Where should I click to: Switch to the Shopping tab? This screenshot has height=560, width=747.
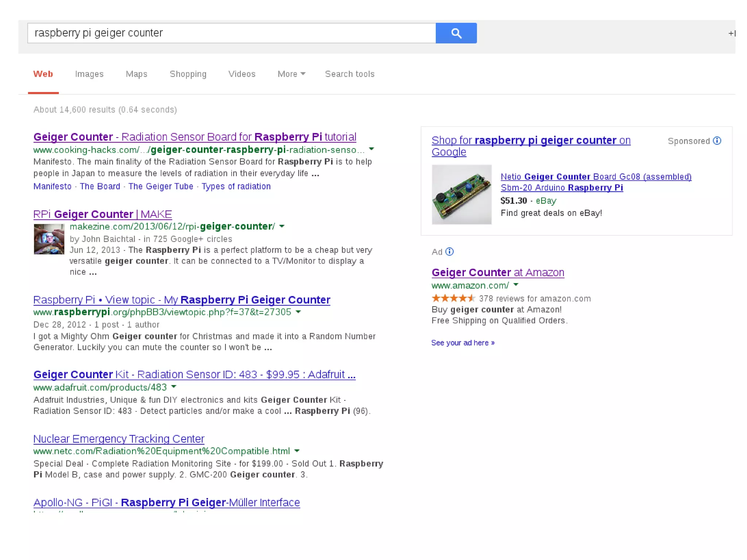(188, 74)
